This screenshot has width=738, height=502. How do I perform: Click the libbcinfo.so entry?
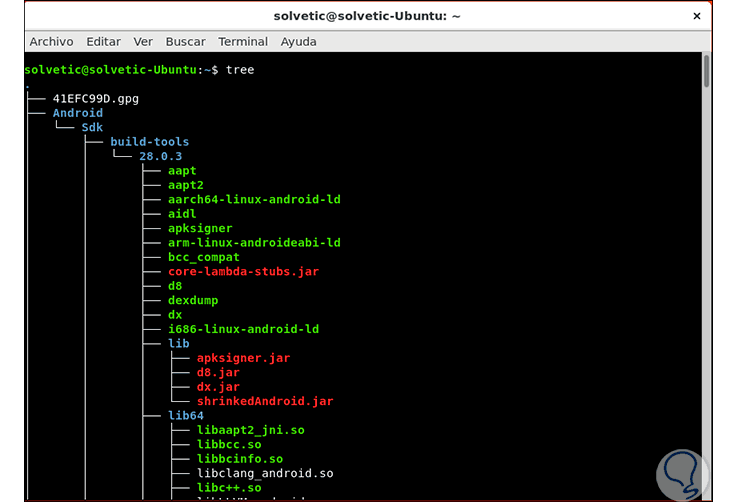pos(240,459)
